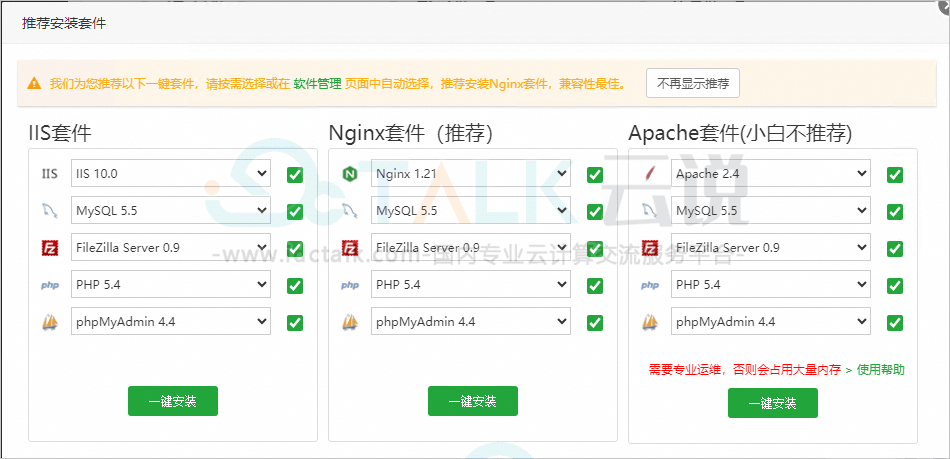This screenshot has width=950, height=459.
Task: Toggle MySQL 5.5 checkbox in Apache suite
Action: pyautogui.click(x=895, y=211)
